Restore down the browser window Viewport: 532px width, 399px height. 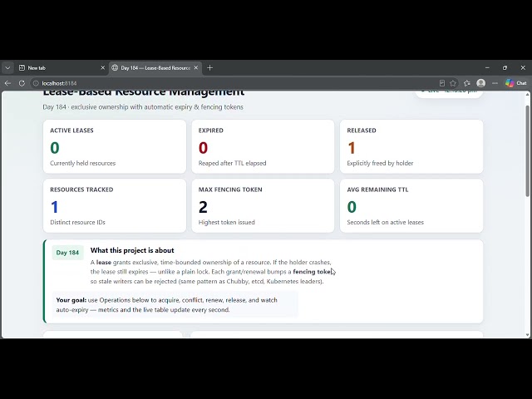click(505, 68)
